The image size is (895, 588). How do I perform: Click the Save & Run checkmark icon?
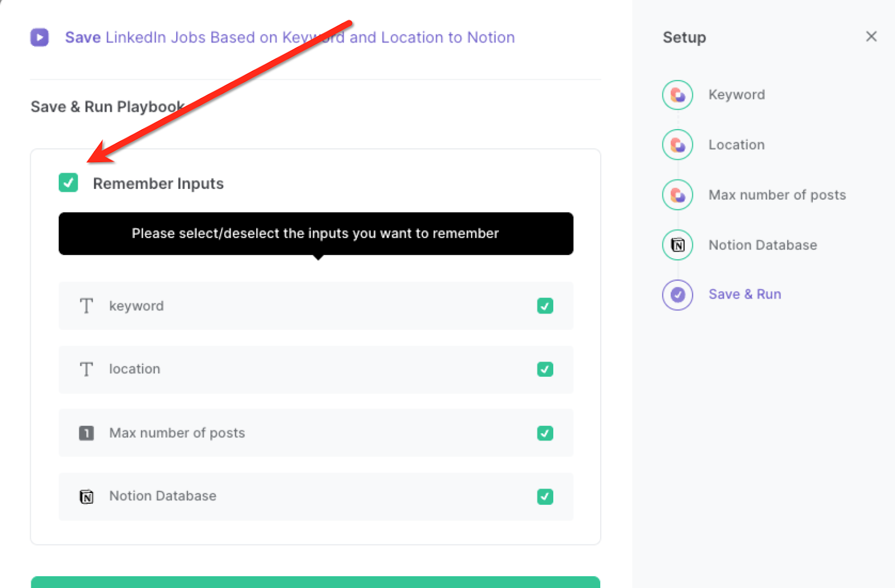pyautogui.click(x=677, y=295)
